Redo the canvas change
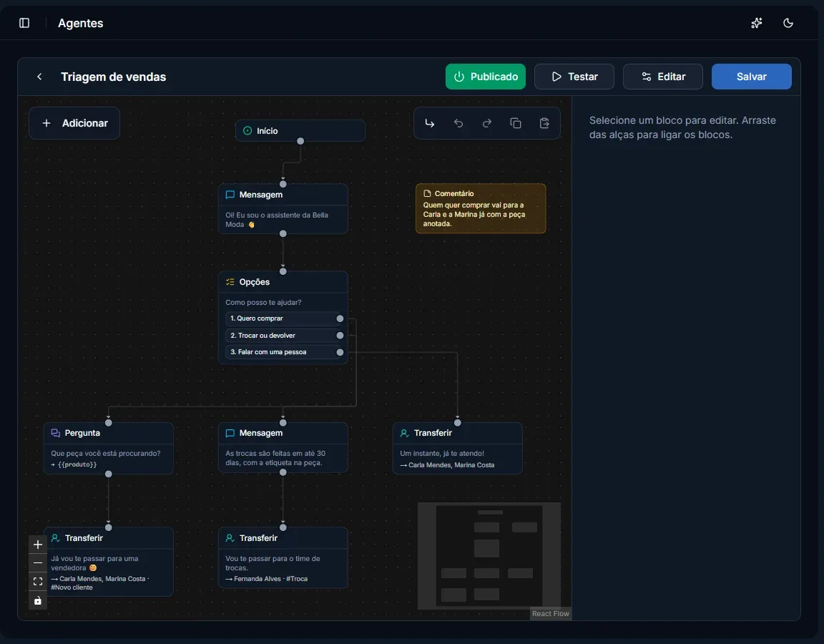Screen dimensions: 824x644 [487, 123]
